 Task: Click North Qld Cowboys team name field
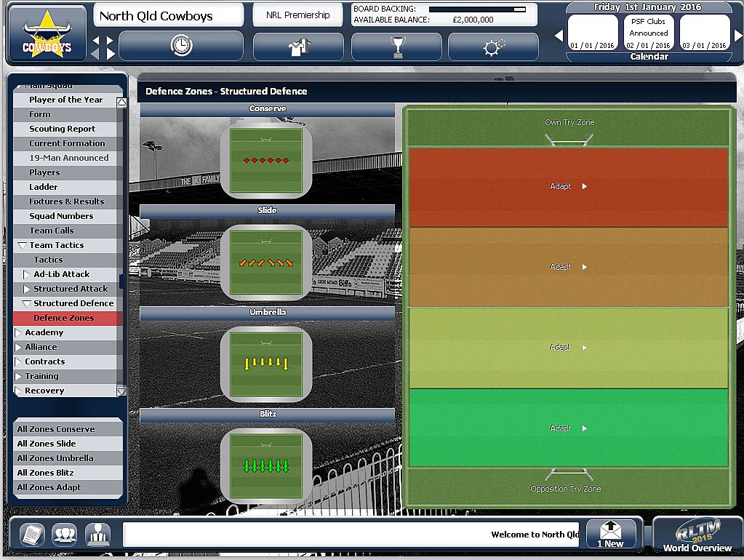[x=169, y=16]
